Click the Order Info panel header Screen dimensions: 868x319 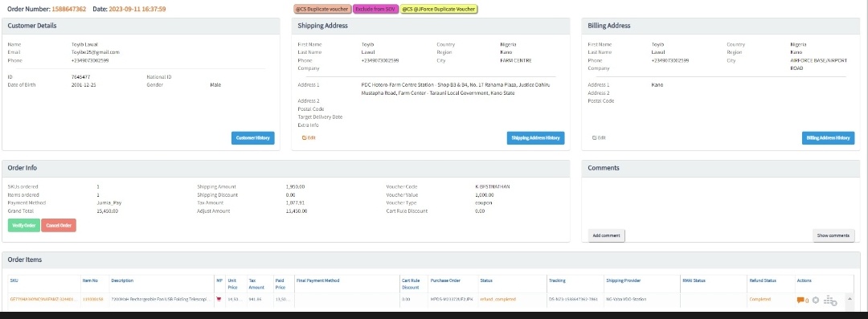286,168
